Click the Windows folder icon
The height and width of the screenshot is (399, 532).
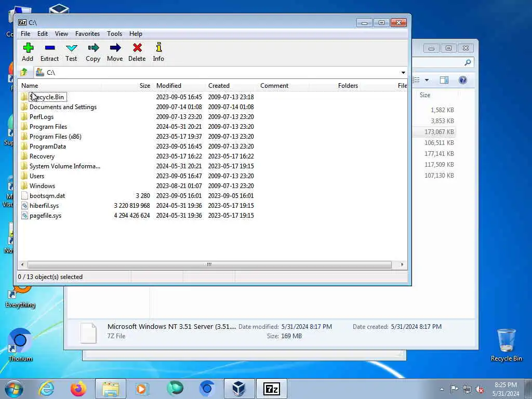(x=24, y=185)
